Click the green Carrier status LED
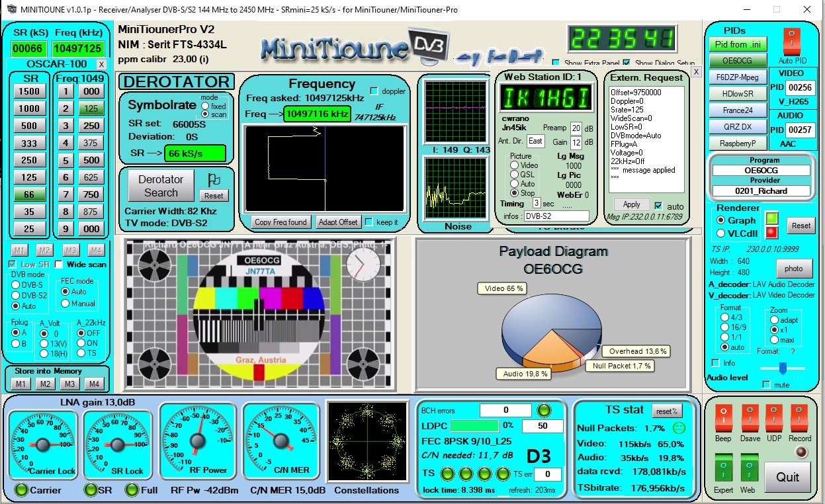Screen dimensions: 825x504 [22, 490]
